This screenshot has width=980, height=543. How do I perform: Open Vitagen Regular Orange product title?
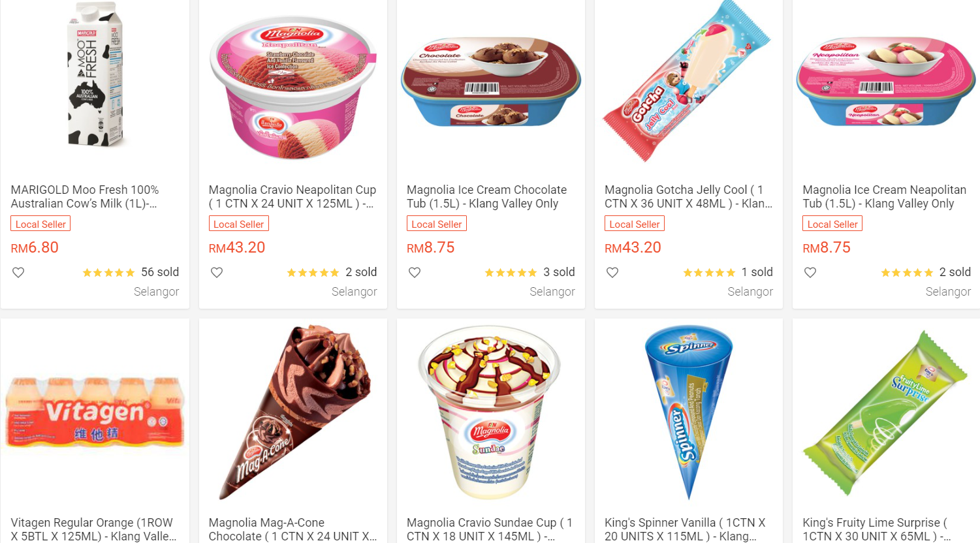tap(93, 529)
